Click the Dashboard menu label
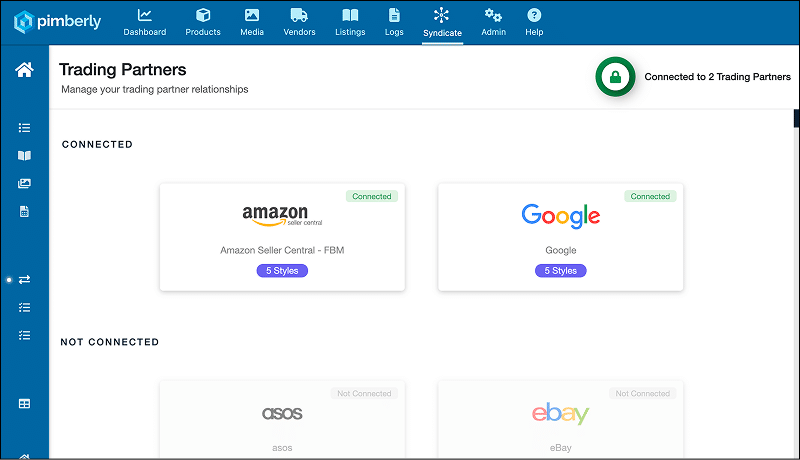 [x=145, y=32]
